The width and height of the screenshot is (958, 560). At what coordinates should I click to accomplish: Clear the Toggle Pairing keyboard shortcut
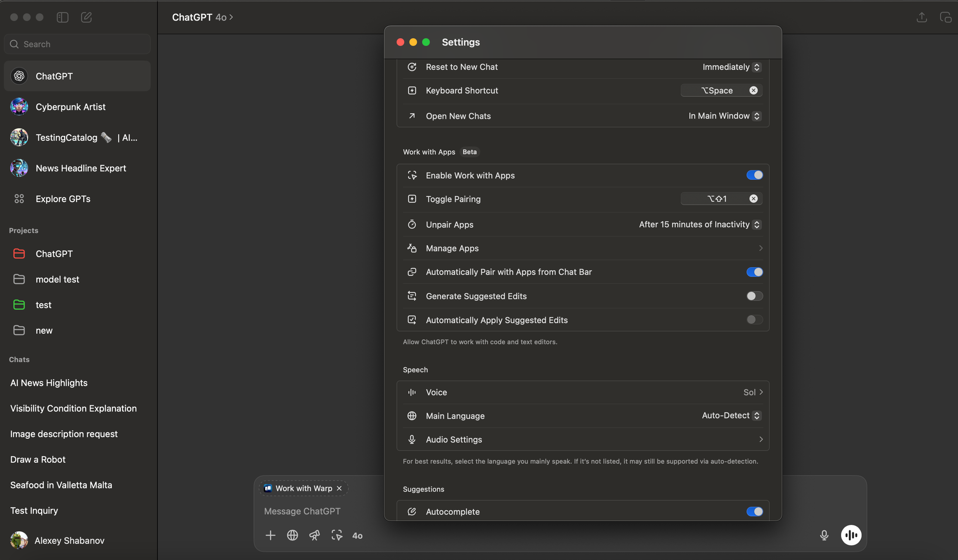click(753, 199)
